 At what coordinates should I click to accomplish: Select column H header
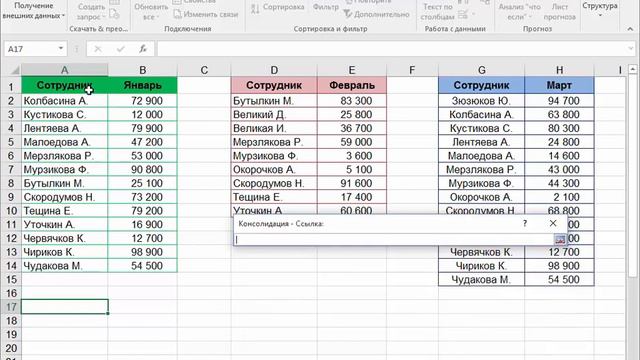click(559, 70)
